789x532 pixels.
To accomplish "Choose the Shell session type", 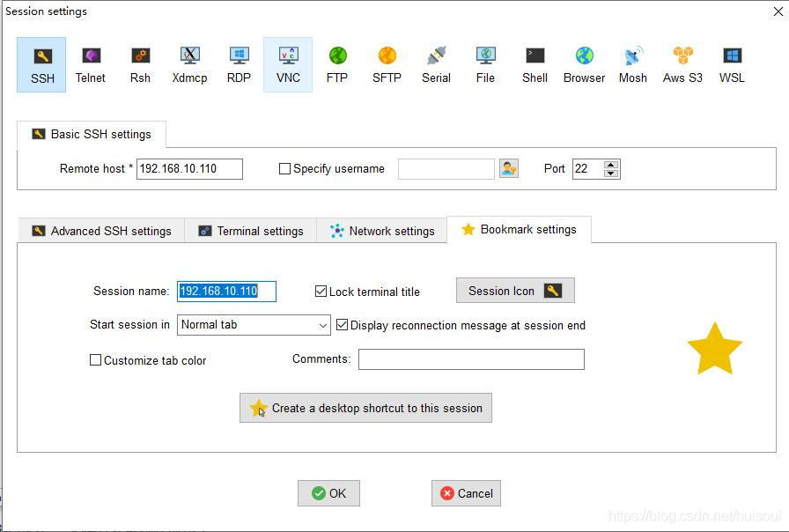I will click(535, 64).
